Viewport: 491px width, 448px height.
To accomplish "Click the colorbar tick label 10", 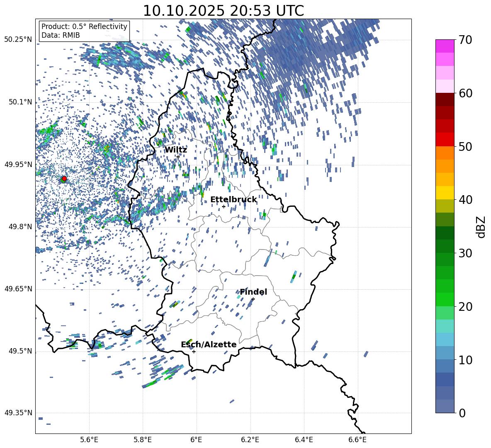I will (x=465, y=360).
